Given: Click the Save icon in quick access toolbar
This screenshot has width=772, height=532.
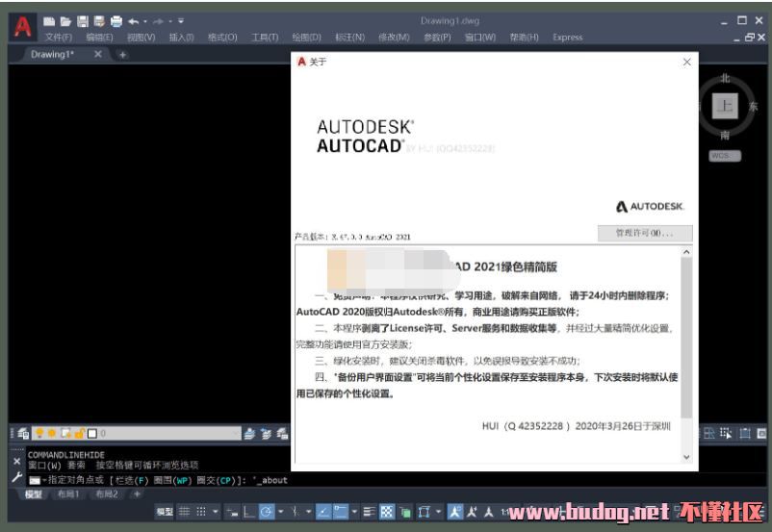Looking at the screenshot, I should (x=83, y=21).
